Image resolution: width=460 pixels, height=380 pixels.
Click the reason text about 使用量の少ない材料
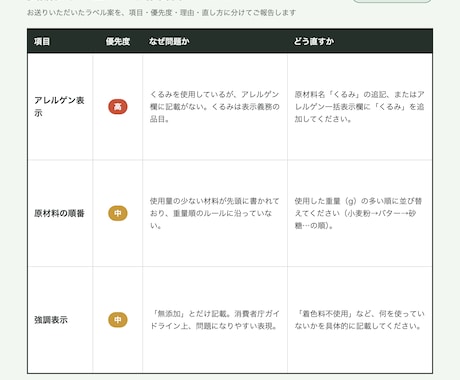[215, 213]
